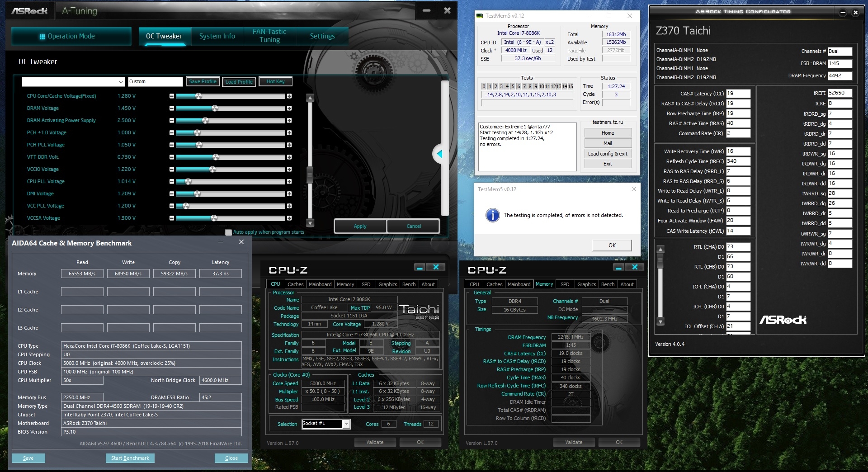
Task: Raise VCCSA Voltage using plus icon
Action: [x=289, y=218]
